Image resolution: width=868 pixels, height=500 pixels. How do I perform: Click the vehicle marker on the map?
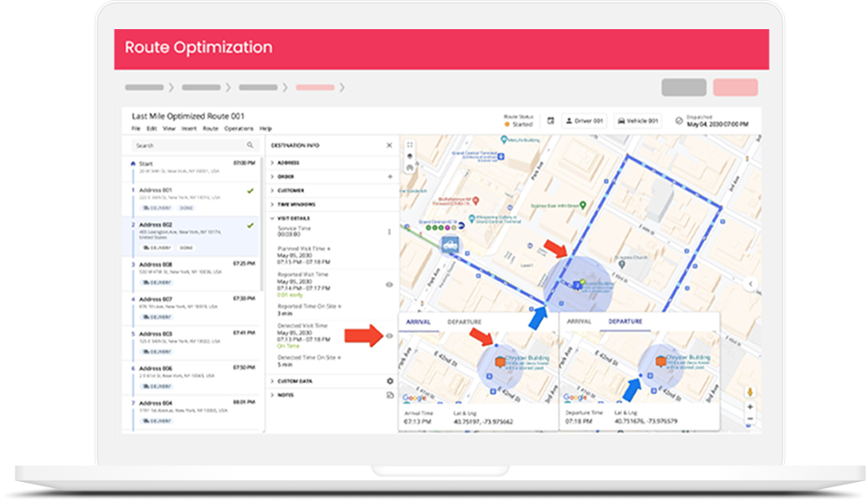449,243
